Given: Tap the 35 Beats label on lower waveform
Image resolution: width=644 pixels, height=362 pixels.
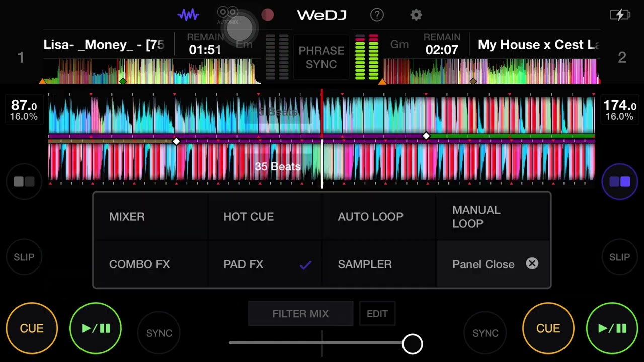Looking at the screenshot, I should pos(277,166).
